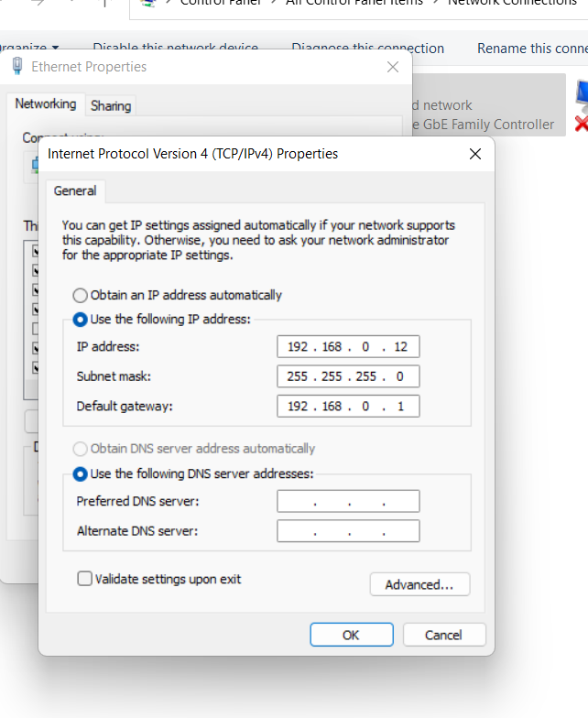The height and width of the screenshot is (718, 588).
Task: Close the IPv4 Properties dialog
Action: pyautogui.click(x=475, y=154)
